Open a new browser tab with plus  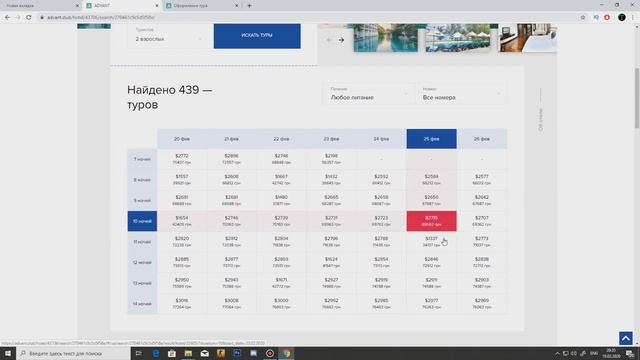tap(249, 6)
